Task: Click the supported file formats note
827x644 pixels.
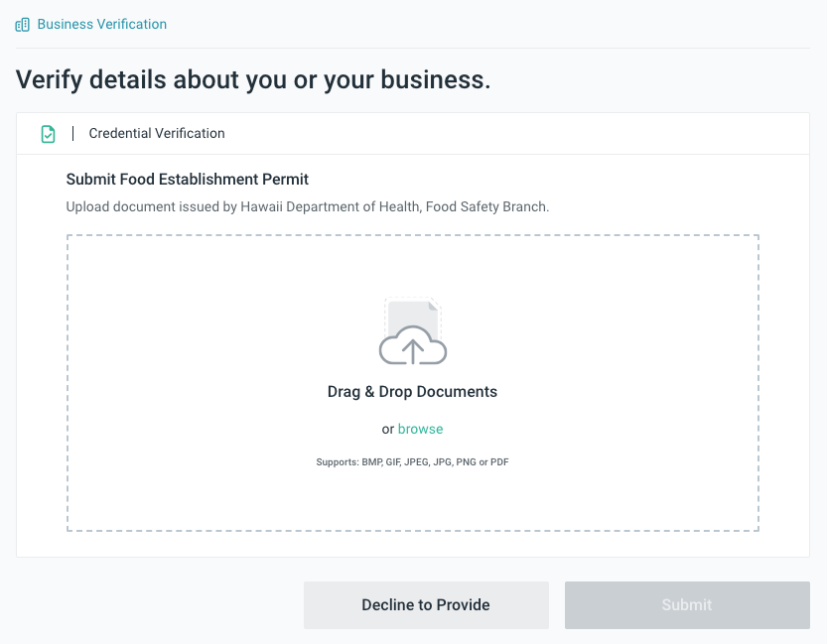Action: point(412,462)
